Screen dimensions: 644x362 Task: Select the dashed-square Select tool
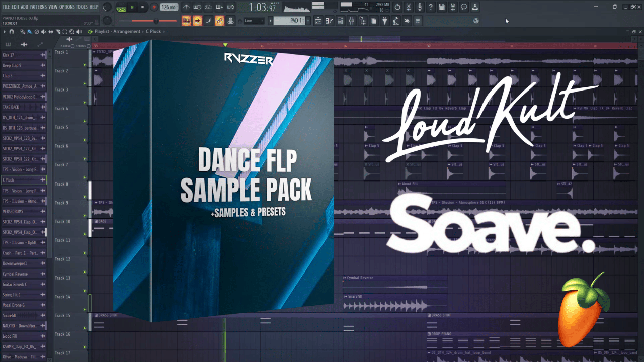pyautogui.click(x=65, y=32)
